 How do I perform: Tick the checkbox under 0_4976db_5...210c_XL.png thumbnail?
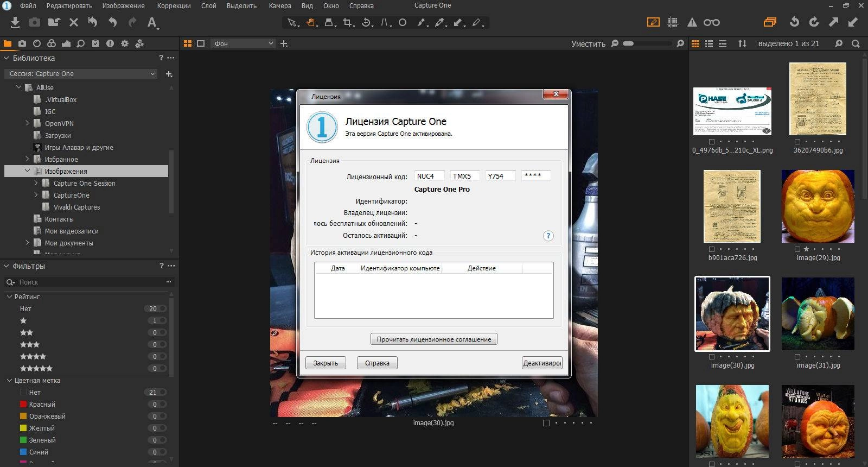tap(712, 142)
